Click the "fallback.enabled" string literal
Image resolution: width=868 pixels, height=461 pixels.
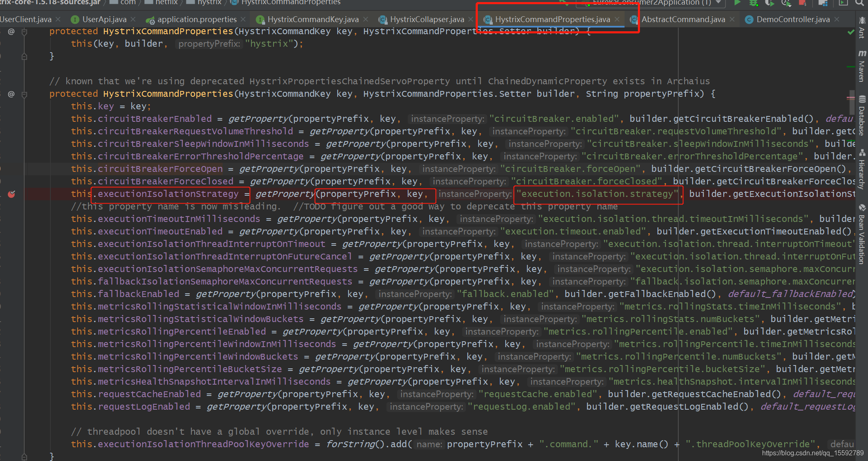click(x=505, y=294)
